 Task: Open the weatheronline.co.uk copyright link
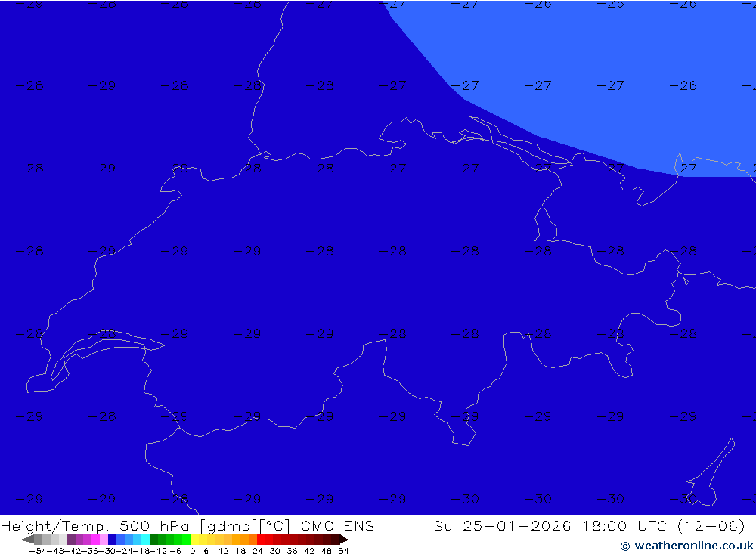click(686, 546)
